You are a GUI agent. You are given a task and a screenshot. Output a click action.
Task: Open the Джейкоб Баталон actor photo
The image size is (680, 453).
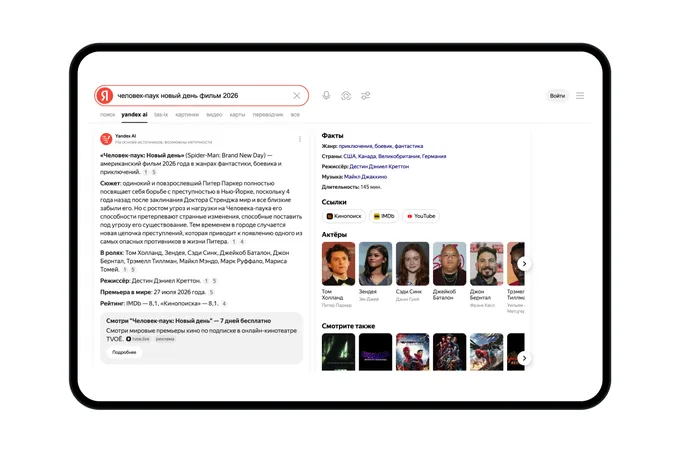[449, 264]
